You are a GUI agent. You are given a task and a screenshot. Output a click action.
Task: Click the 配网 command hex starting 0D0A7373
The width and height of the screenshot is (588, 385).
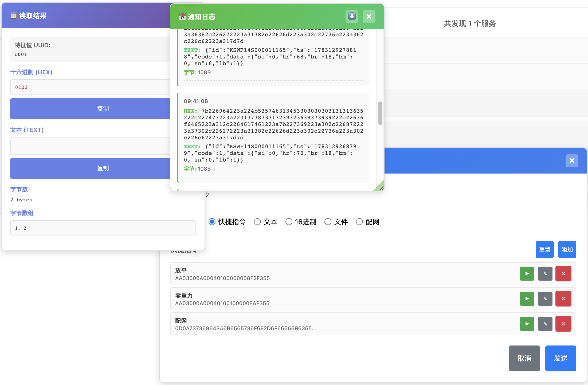tap(246, 328)
